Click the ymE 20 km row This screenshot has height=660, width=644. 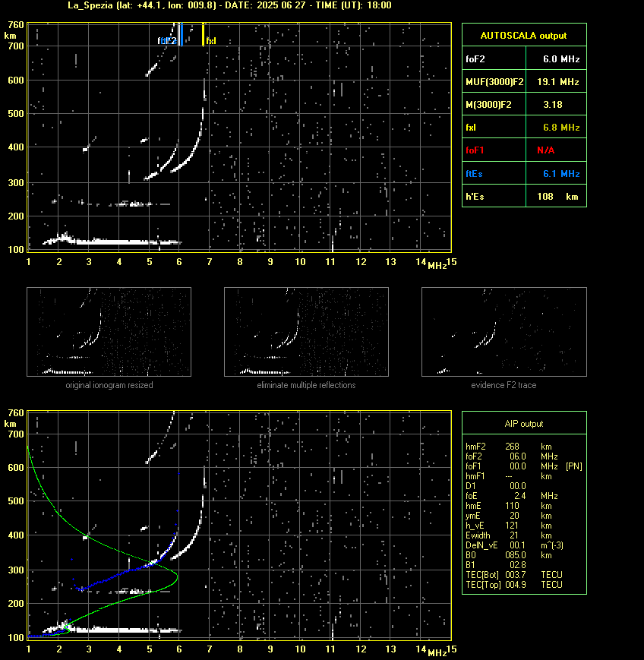pos(509,516)
